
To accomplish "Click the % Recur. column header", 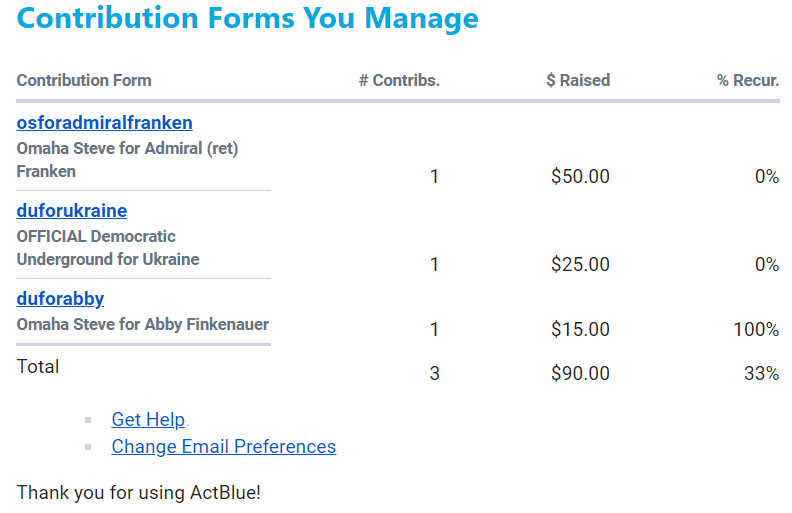I will coord(748,80).
